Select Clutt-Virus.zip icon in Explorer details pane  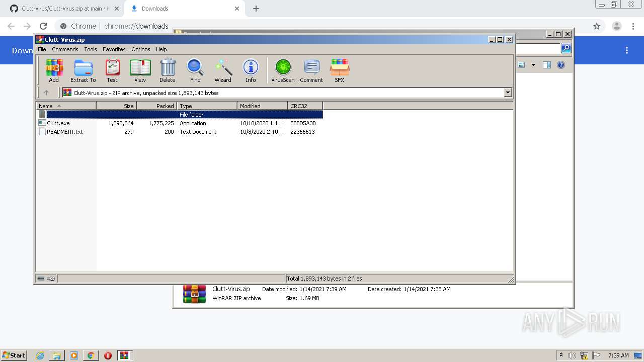click(194, 294)
